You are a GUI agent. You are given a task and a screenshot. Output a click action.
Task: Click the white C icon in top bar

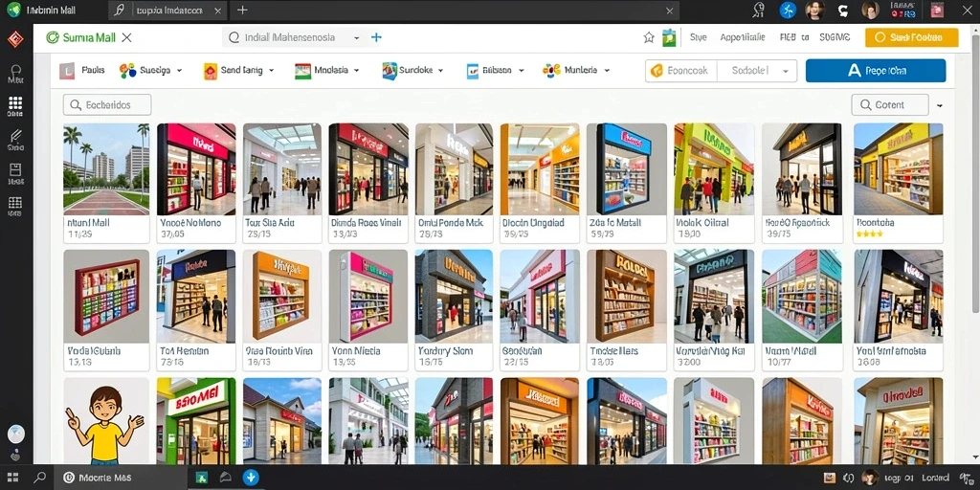click(x=844, y=10)
